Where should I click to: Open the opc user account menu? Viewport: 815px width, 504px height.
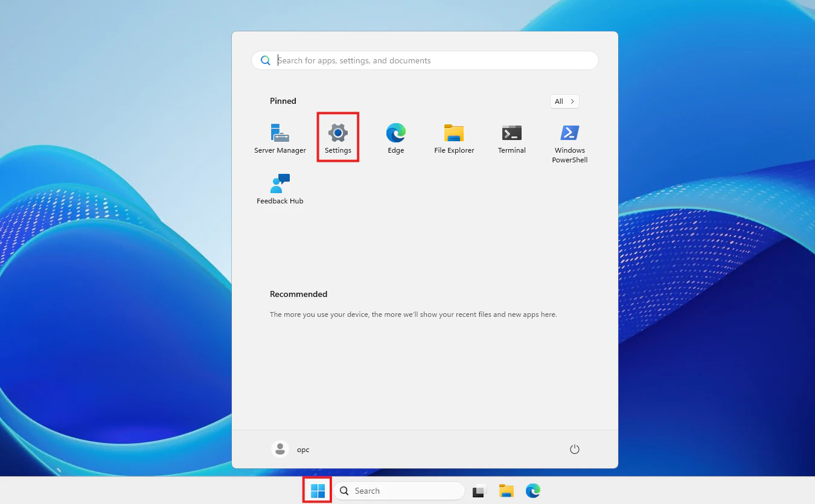point(291,450)
